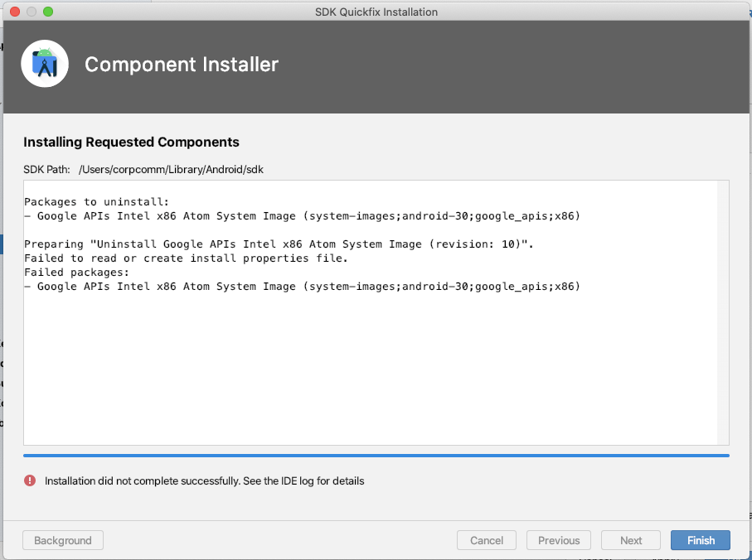Click the Android Studio logo icon
The width and height of the screenshot is (752, 560).
[45, 64]
